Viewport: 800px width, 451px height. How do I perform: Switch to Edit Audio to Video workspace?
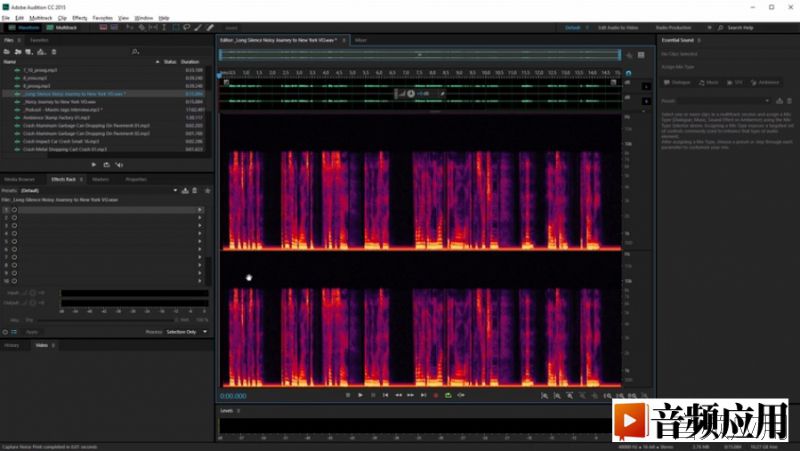tap(618, 28)
